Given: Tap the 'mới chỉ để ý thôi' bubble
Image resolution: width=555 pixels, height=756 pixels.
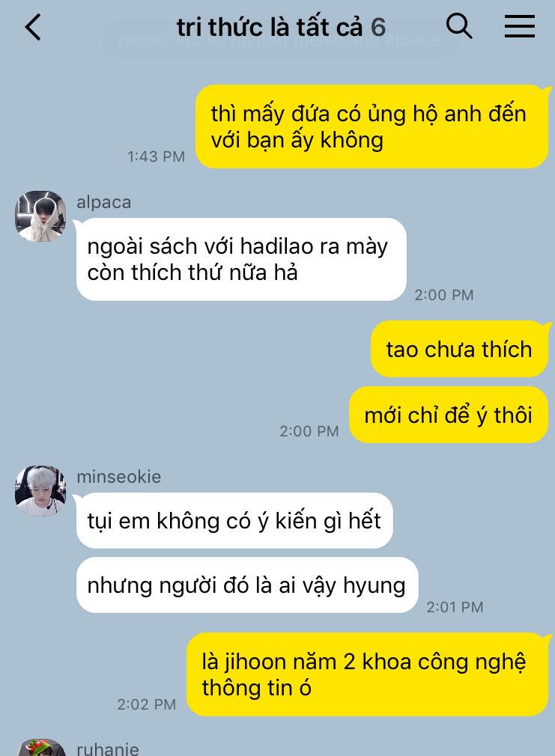Looking at the screenshot, I should point(449,415).
